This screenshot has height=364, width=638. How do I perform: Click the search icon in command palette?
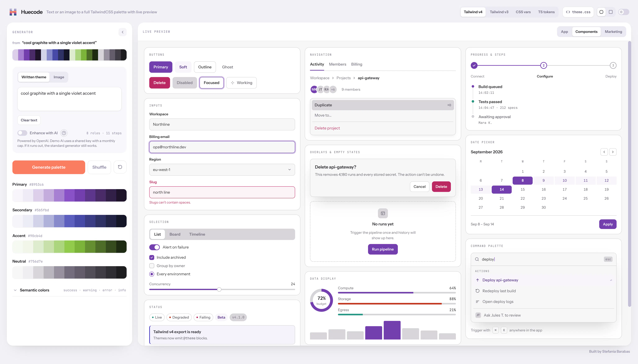pyautogui.click(x=477, y=259)
